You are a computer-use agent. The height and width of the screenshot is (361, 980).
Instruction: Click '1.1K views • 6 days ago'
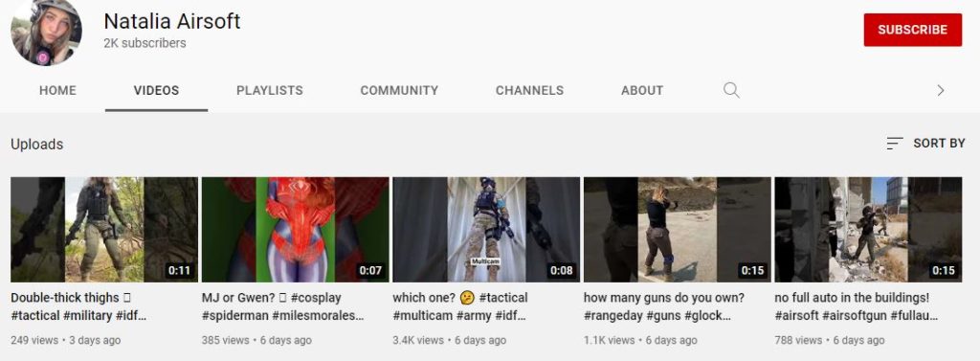pyautogui.click(x=640, y=340)
